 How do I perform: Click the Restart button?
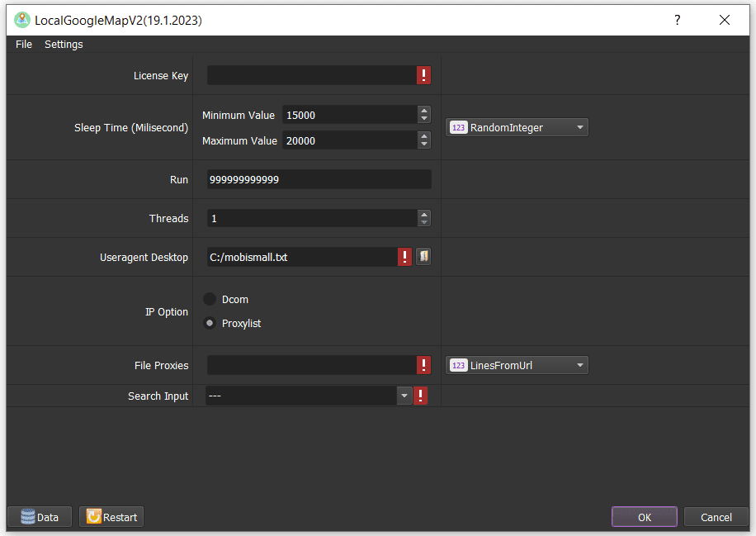click(x=111, y=517)
